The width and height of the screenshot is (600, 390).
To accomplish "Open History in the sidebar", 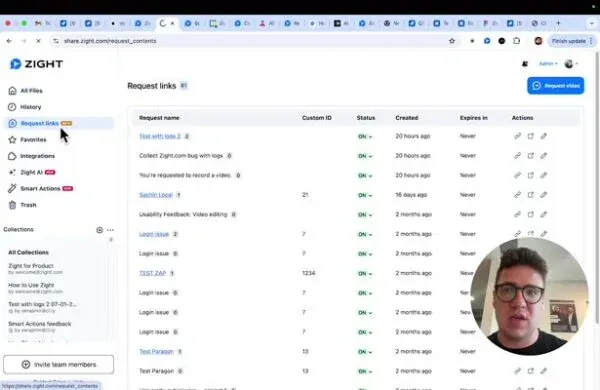I will click(x=25, y=107).
